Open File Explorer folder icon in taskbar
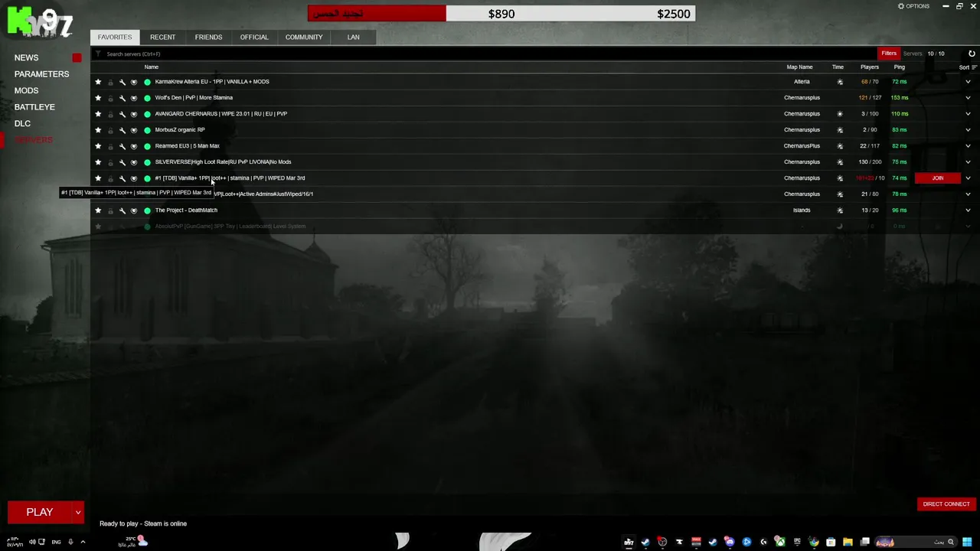The height and width of the screenshot is (551, 980). (848, 542)
